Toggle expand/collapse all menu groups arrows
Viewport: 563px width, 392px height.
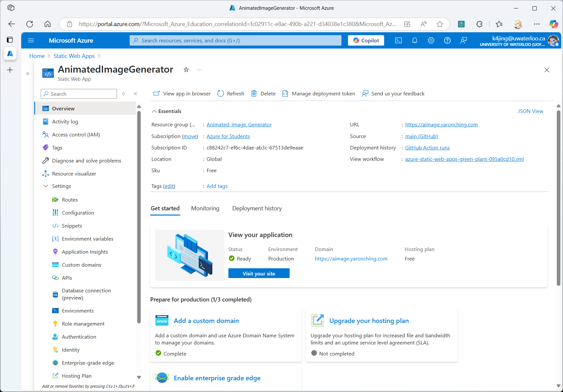click(123, 94)
